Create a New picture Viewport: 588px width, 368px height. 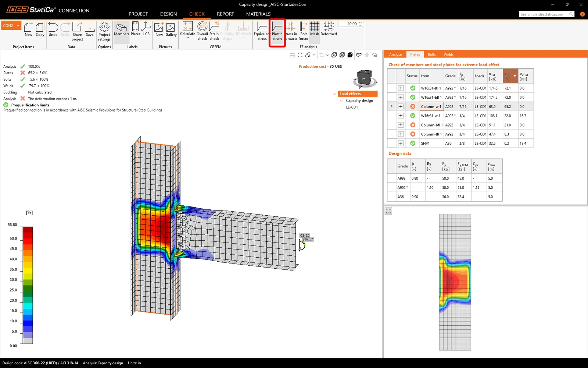159,29
